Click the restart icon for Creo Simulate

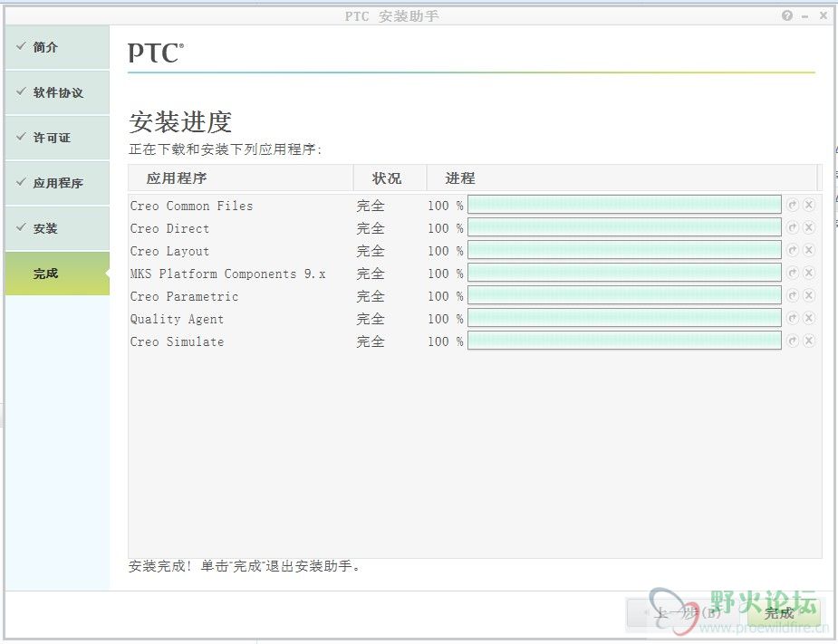tap(793, 341)
